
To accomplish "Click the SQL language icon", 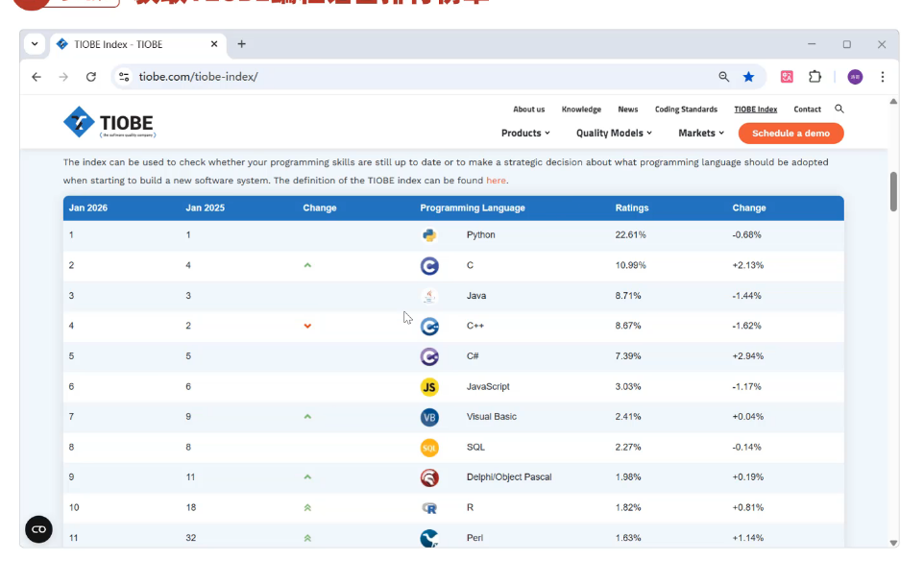I will [x=429, y=448].
